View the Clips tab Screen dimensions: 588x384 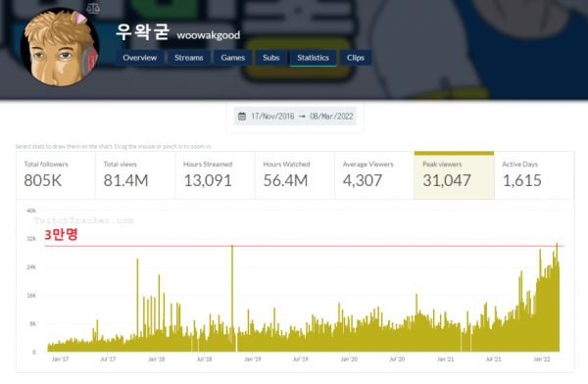click(355, 58)
